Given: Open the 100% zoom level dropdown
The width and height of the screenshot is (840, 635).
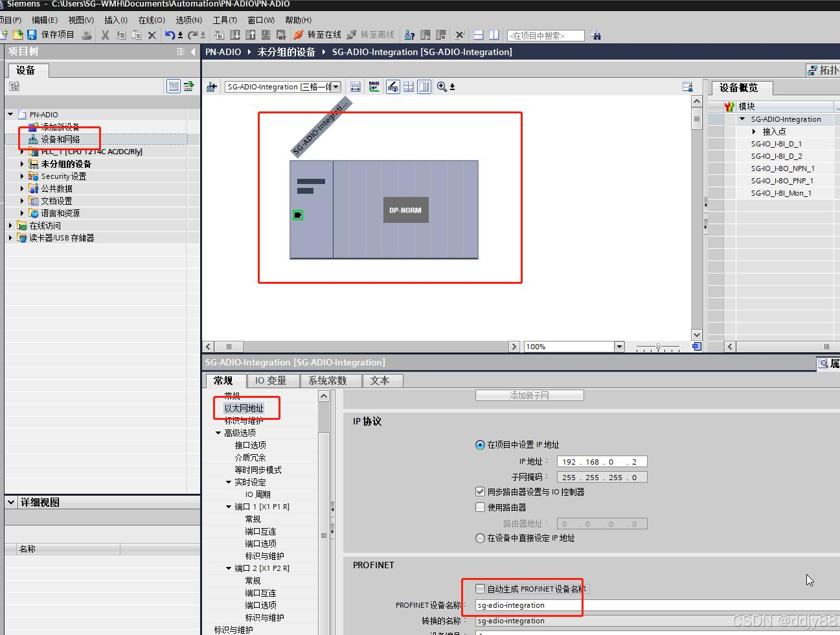Looking at the screenshot, I should [619, 347].
